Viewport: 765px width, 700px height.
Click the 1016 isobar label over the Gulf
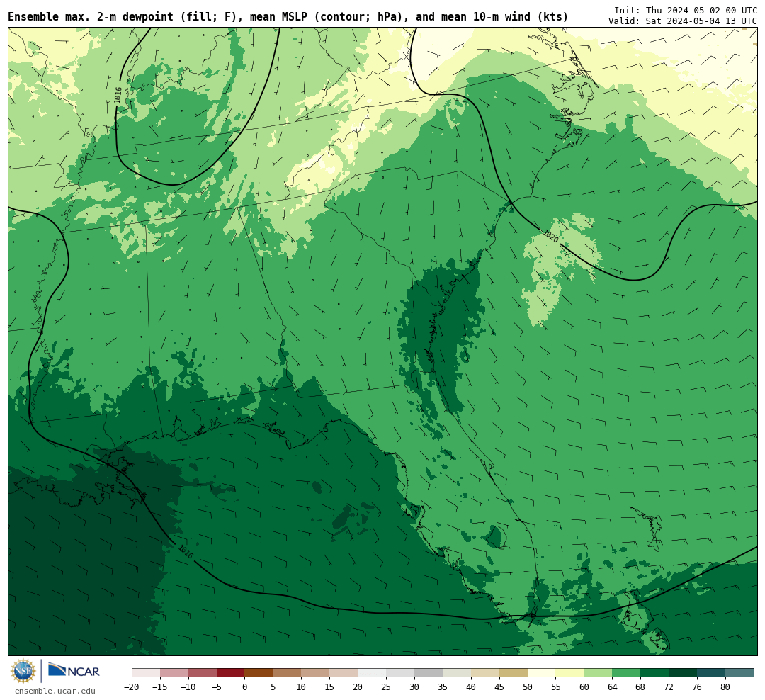[186, 552]
